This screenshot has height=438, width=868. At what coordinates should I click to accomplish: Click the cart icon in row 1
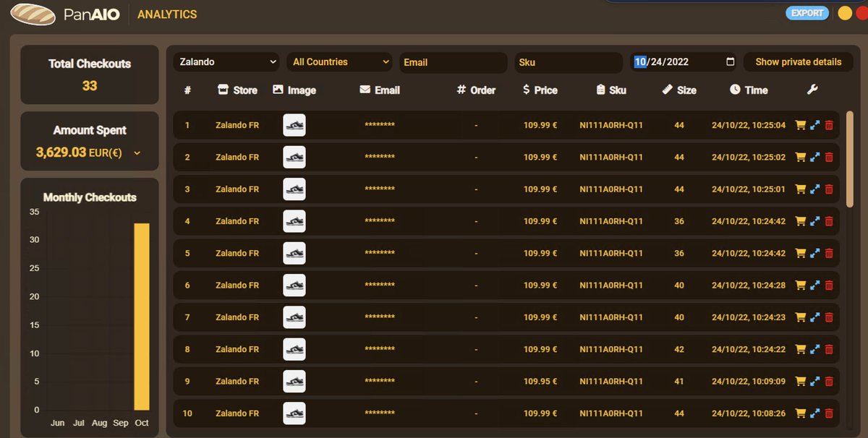tap(800, 125)
